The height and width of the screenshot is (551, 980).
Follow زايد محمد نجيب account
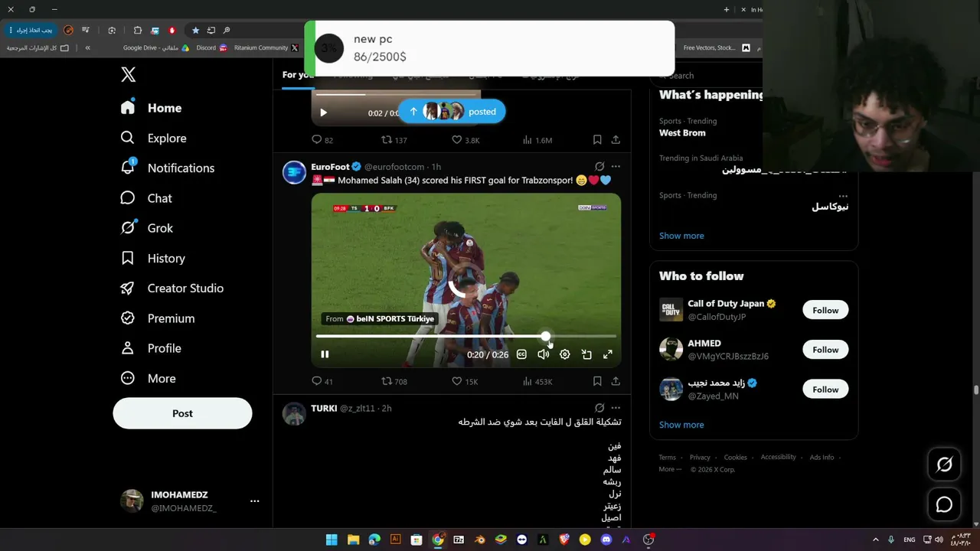[x=825, y=390]
